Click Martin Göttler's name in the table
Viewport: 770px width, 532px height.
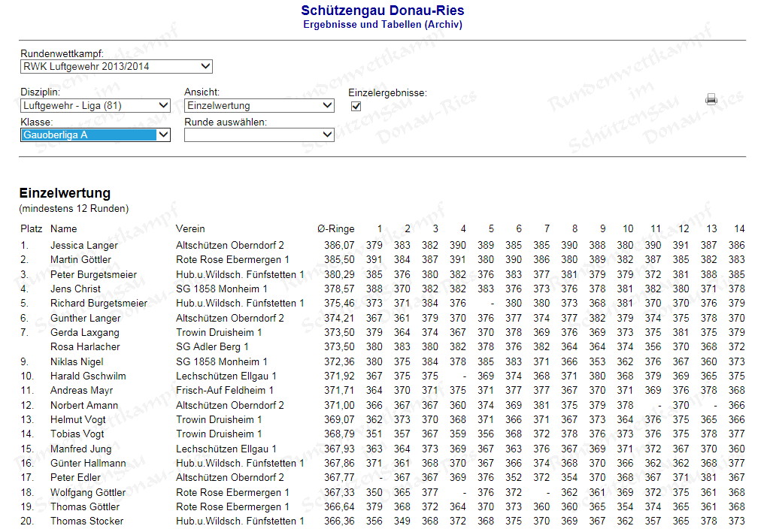point(80,259)
